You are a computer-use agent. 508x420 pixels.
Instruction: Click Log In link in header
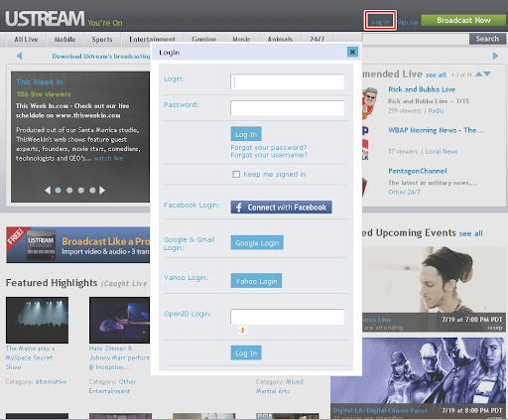coord(380,22)
